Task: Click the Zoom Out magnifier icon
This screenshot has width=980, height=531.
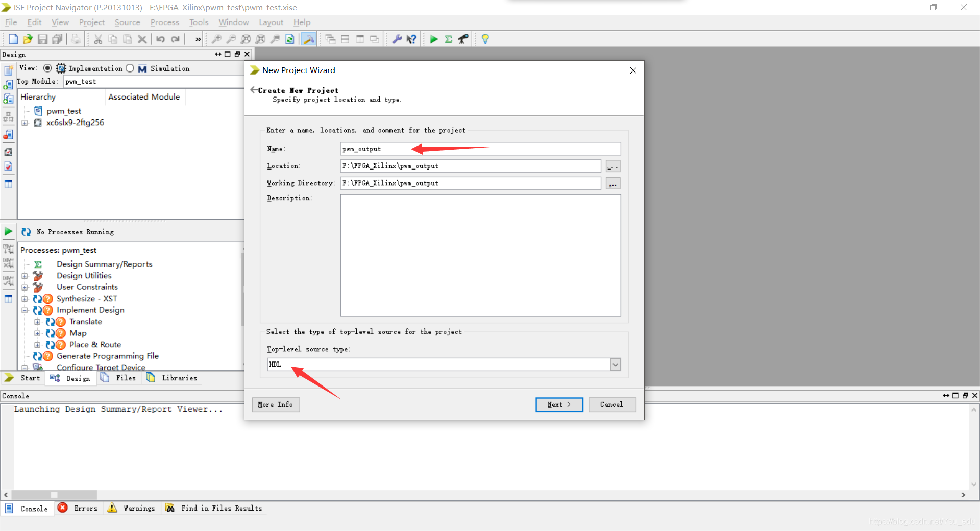Action: coord(231,39)
